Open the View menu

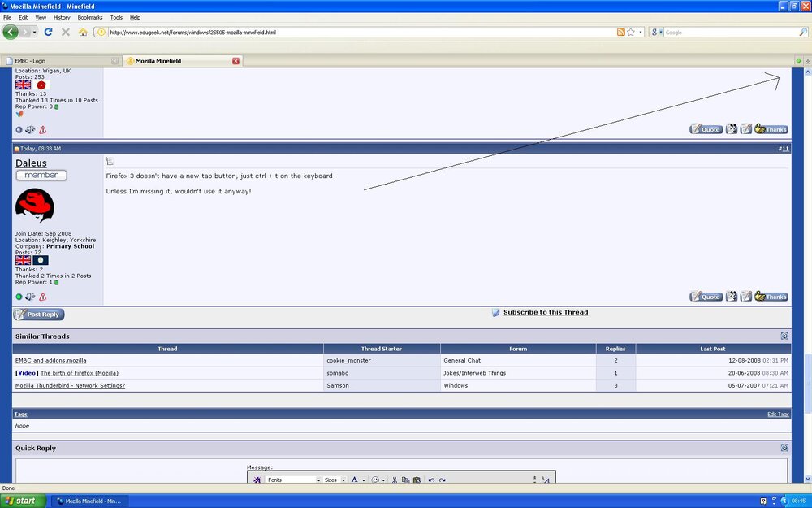click(41, 18)
